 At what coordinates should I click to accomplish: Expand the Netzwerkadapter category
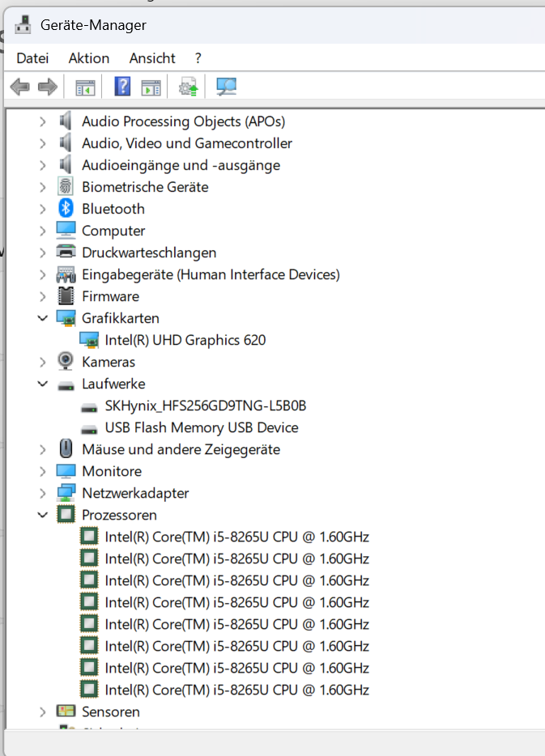43,493
